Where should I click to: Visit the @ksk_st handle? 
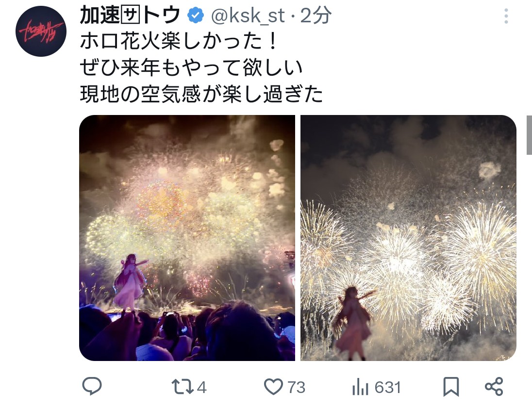coord(248,16)
